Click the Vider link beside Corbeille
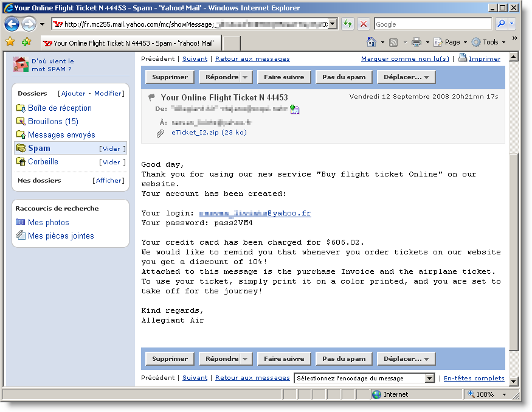This screenshot has height=412, width=532. point(112,162)
